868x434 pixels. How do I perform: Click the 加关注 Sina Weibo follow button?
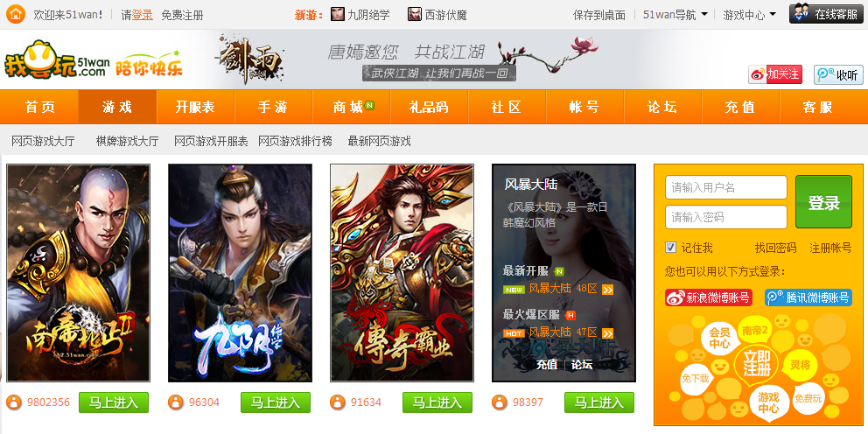point(775,74)
